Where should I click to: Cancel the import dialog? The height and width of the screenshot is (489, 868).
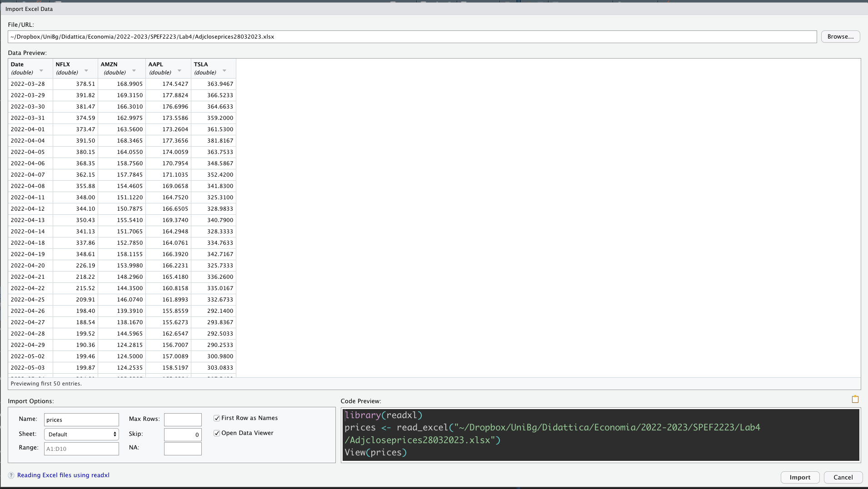tap(843, 477)
